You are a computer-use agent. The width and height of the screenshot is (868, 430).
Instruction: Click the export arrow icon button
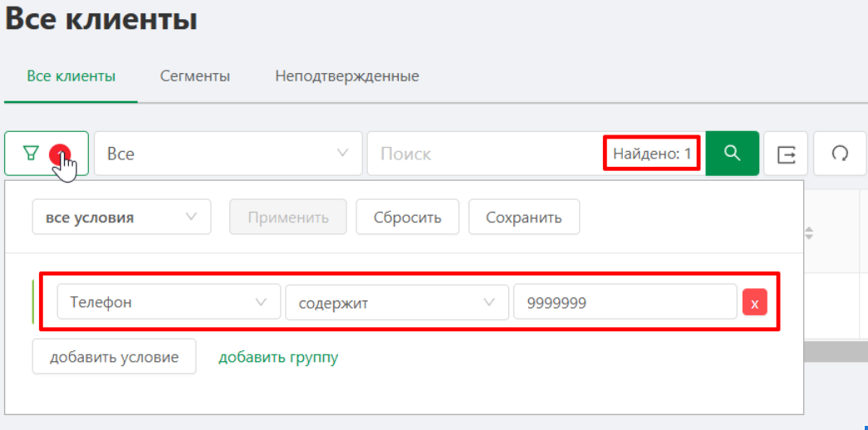point(786,154)
